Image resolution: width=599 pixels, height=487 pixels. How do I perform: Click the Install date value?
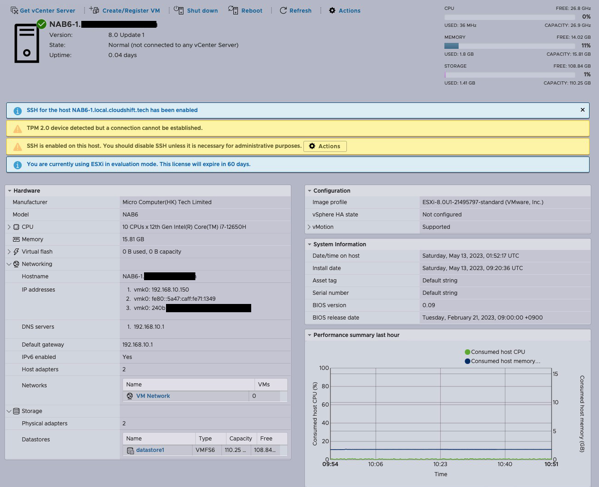point(472,268)
